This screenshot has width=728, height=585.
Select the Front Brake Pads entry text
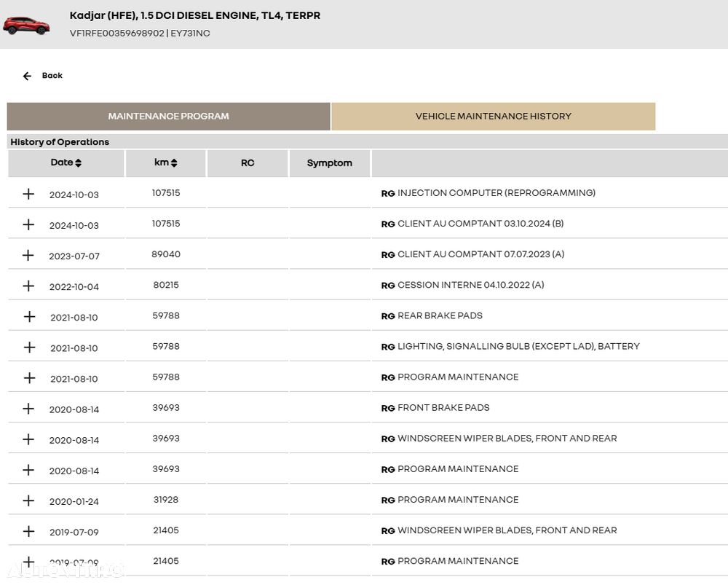point(443,407)
